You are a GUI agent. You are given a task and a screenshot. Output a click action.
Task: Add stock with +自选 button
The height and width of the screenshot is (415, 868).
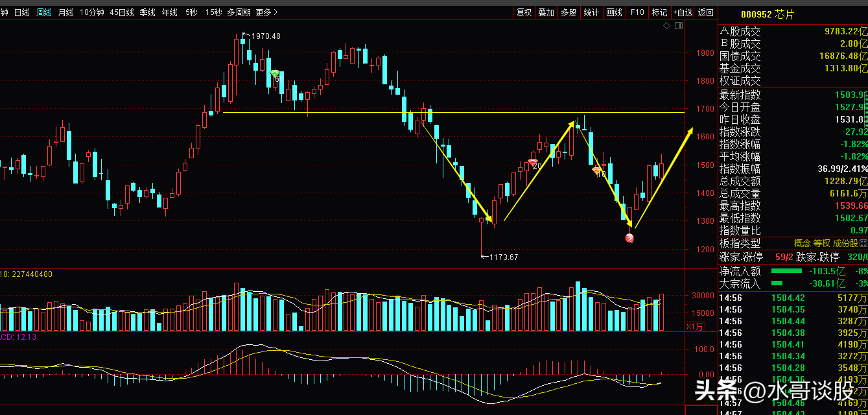coord(682,12)
